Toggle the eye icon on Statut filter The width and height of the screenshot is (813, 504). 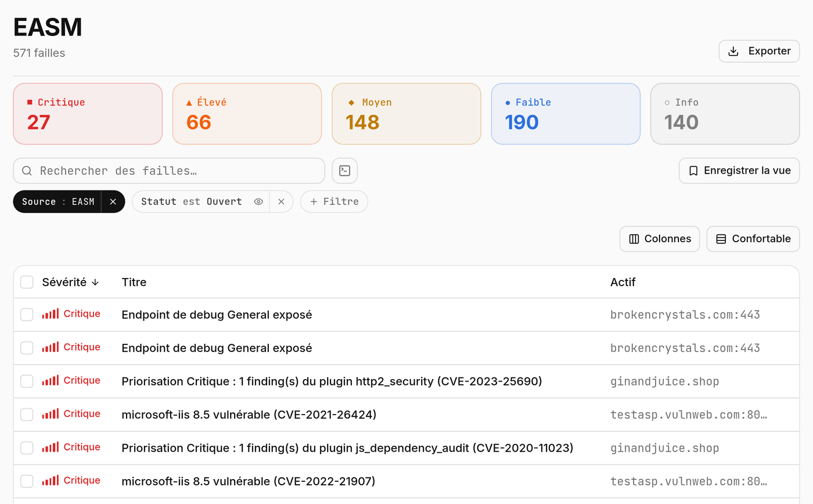pos(258,201)
